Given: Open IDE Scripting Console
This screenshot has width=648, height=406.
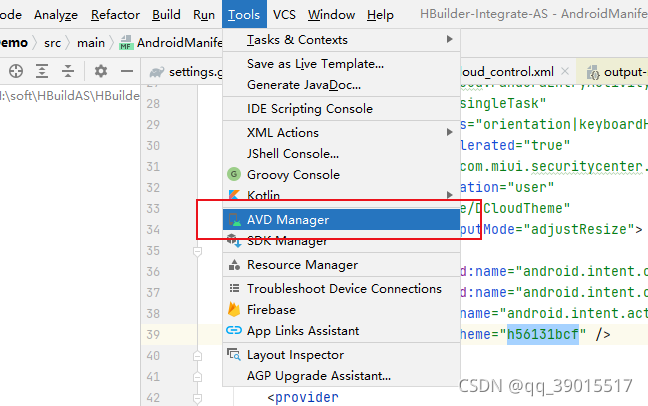Looking at the screenshot, I should coord(341,109).
